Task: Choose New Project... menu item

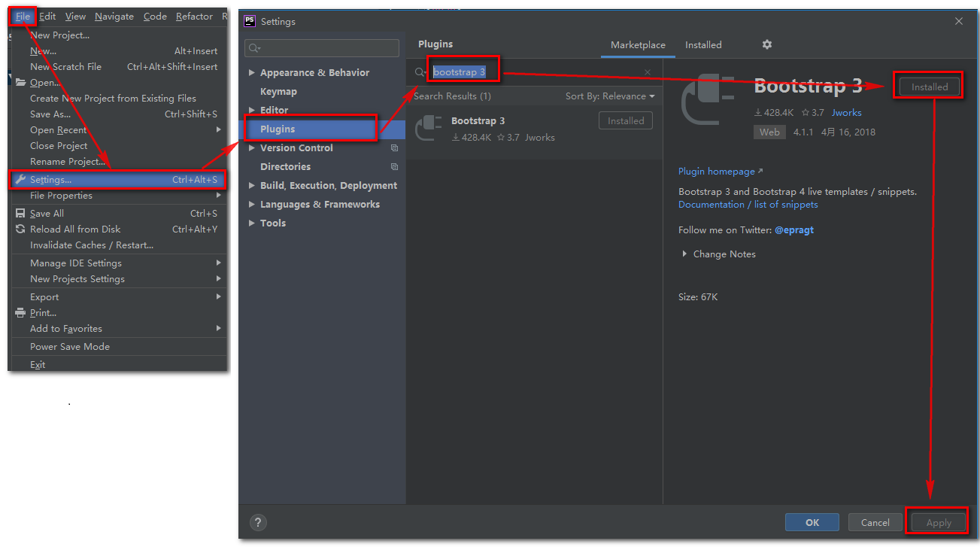Action: 118,35
